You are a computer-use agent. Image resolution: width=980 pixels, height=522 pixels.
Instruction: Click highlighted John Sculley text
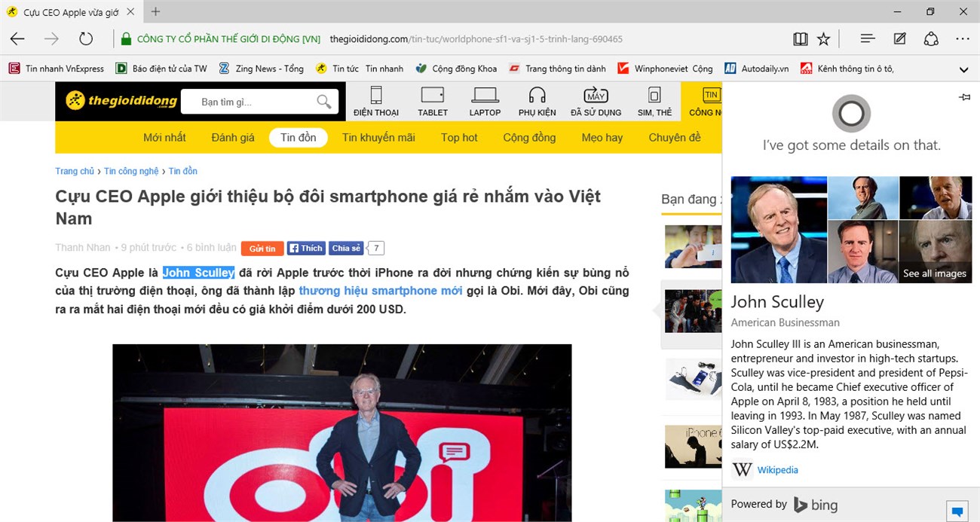pos(198,272)
